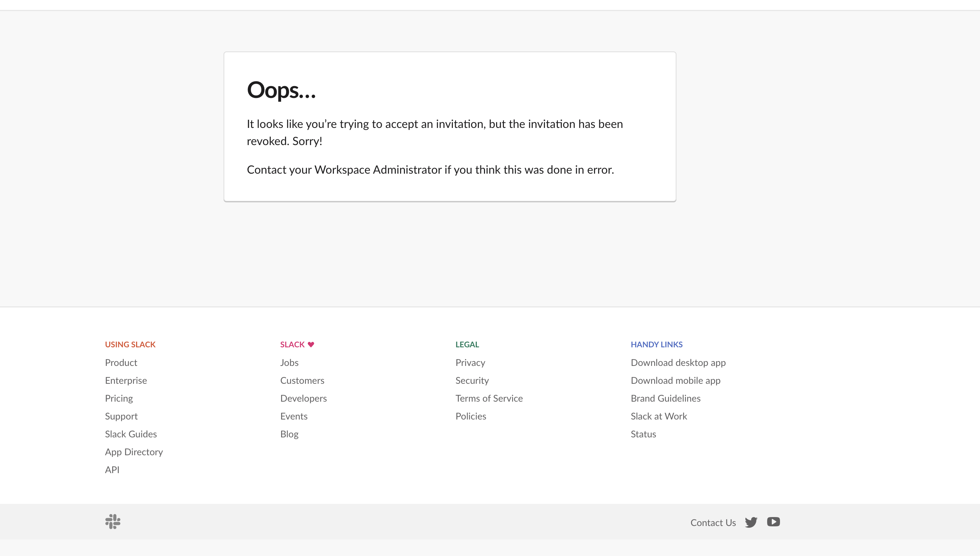Open Slack's Twitter page icon
Screen dimensions: 980x556
click(751, 522)
